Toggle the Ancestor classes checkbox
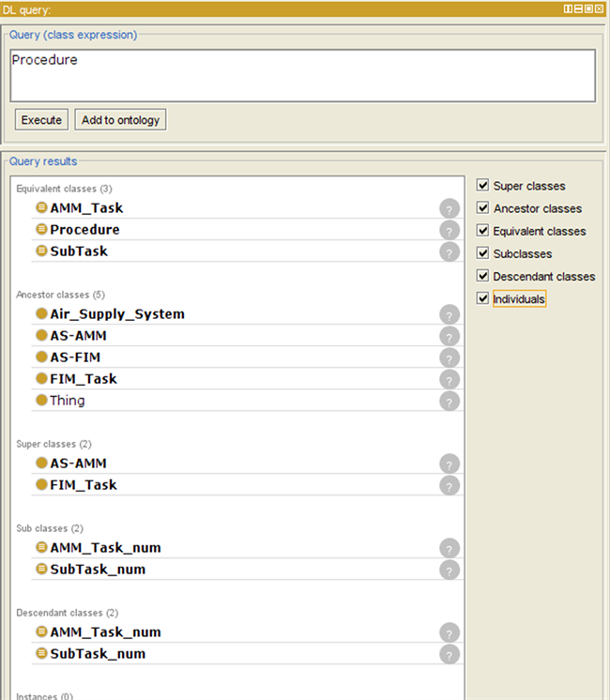Screen dimensions: 610x700 [x=482, y=208]
